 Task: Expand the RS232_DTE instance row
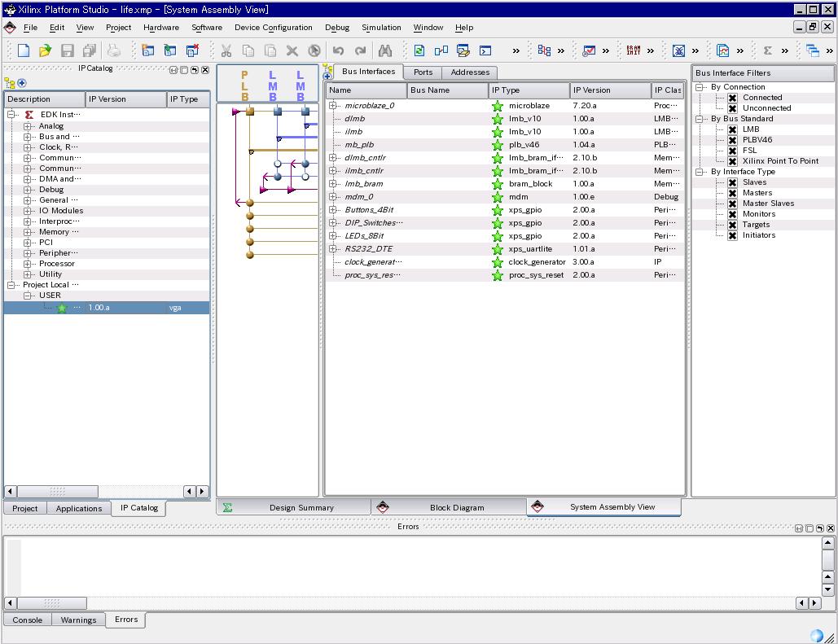point(333,248)
